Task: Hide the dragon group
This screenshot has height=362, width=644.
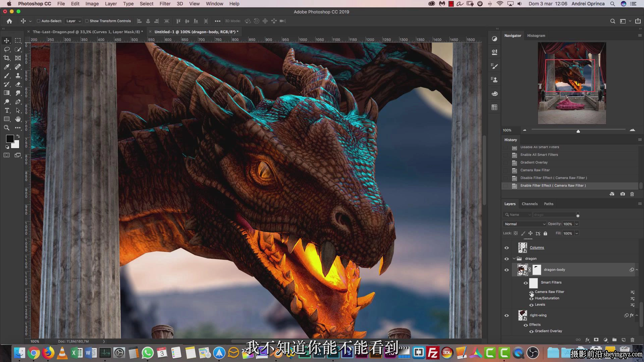Action: click(x=506, y=259)
